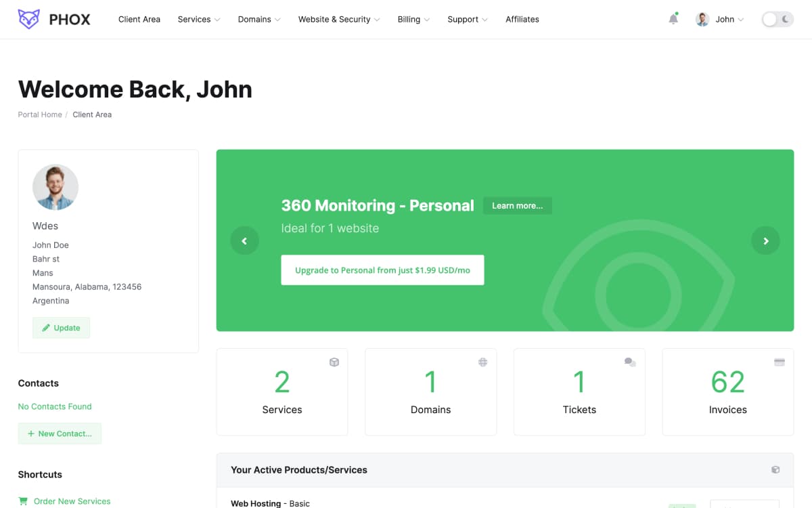Image resolution: width=812 pixels, height=508 pixels.
Task: Open the Domains count card
Action: coord(431,392)
